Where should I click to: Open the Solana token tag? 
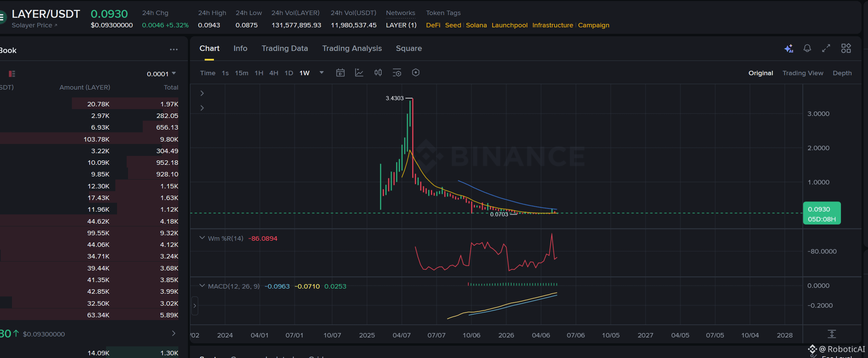tap(476, 25)
